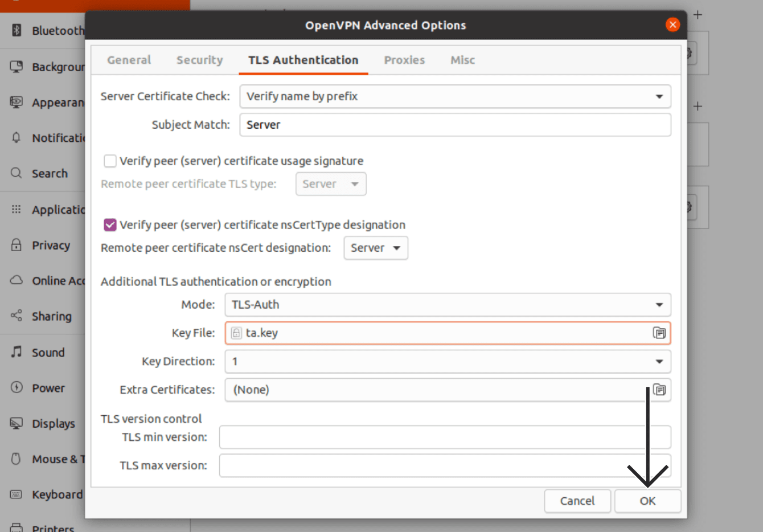Open the TLS Mode dropdown
The image size is (763, 532).
point(448,305)
